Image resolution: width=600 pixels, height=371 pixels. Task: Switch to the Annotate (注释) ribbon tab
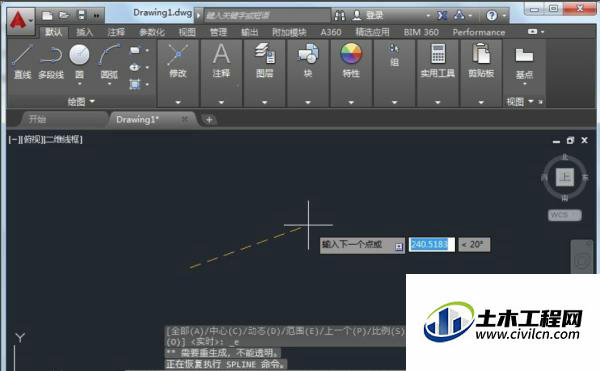(116, 33)
